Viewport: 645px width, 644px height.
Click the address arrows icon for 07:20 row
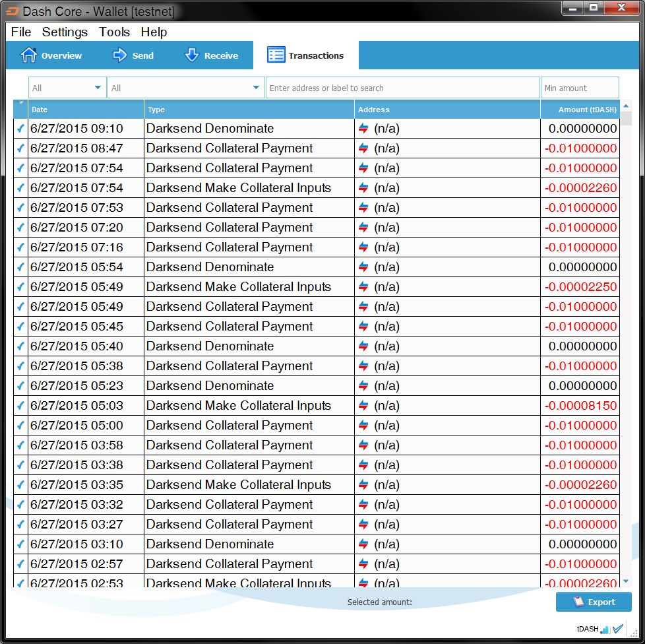363,227
